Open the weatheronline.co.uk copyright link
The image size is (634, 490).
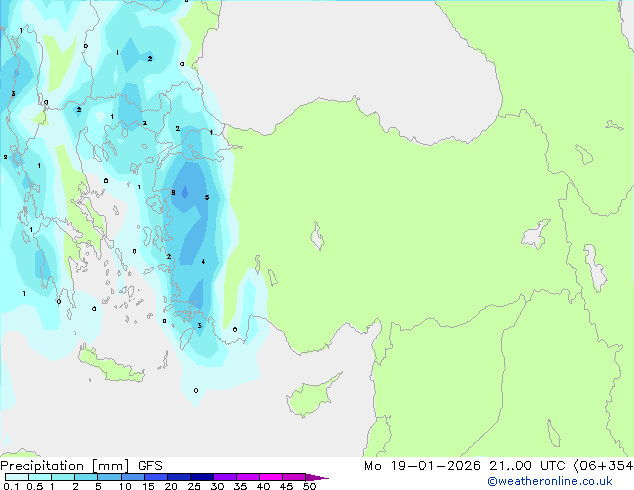coord(550,481)
